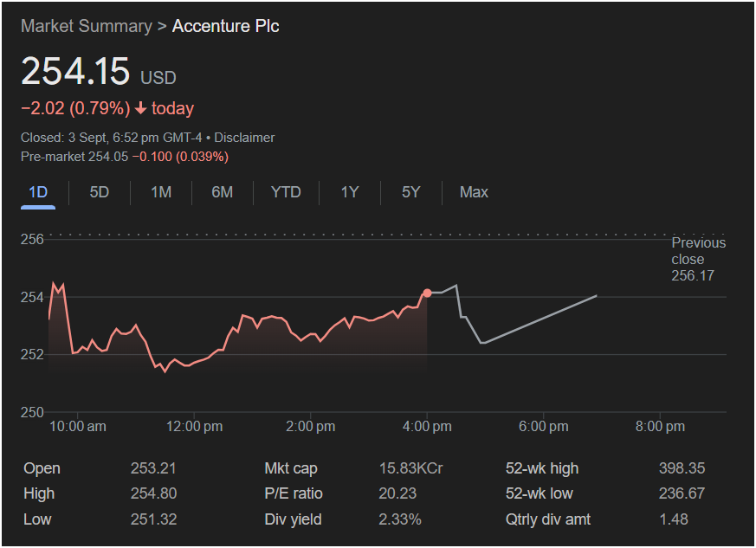Click the 12:00 pm axis label
Image resolution: width=756 pixels, height=548 pixels.
tap(194, 426)
